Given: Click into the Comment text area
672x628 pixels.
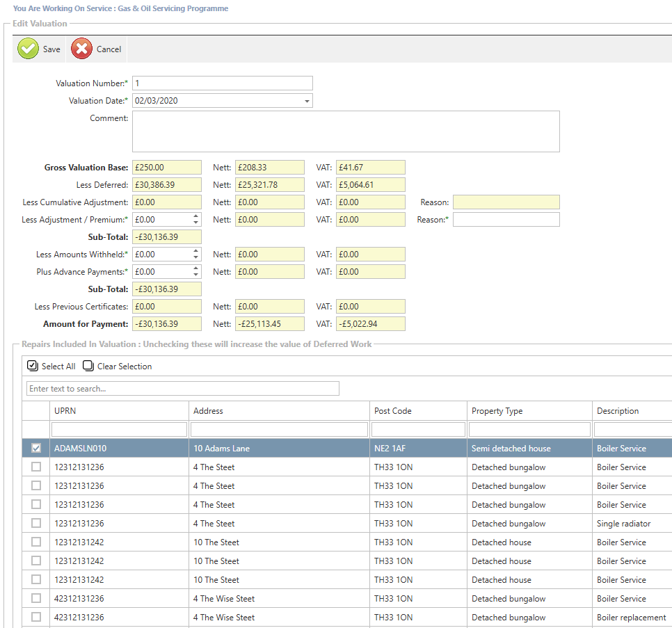Looking at the screenshot, I should 346,131.
